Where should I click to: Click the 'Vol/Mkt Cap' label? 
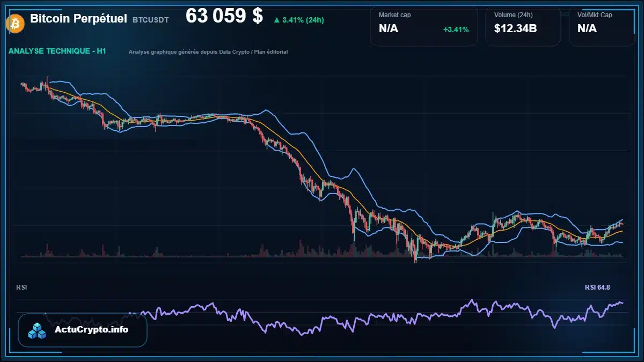(x=595, y=15)
